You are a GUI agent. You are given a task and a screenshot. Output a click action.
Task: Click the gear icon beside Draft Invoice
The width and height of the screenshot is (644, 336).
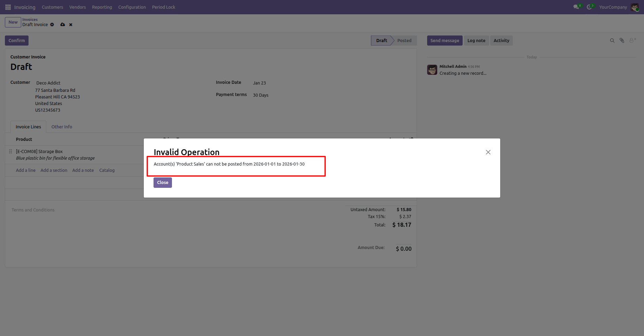pos(52,25)
